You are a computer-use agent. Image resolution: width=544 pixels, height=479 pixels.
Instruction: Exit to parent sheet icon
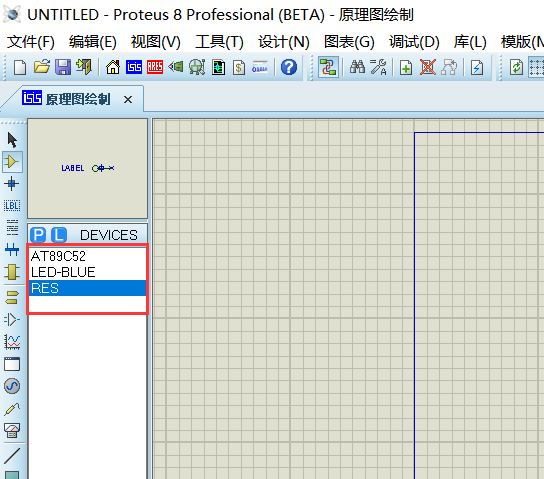click(x=449, y=67)
